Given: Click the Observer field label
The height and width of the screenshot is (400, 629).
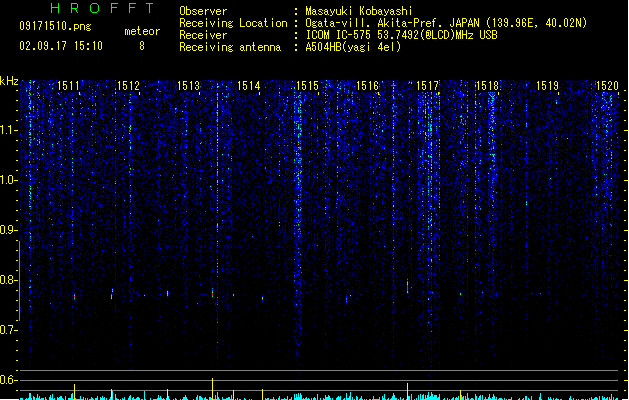Looking at the screenshot, I should click(203, 11).
